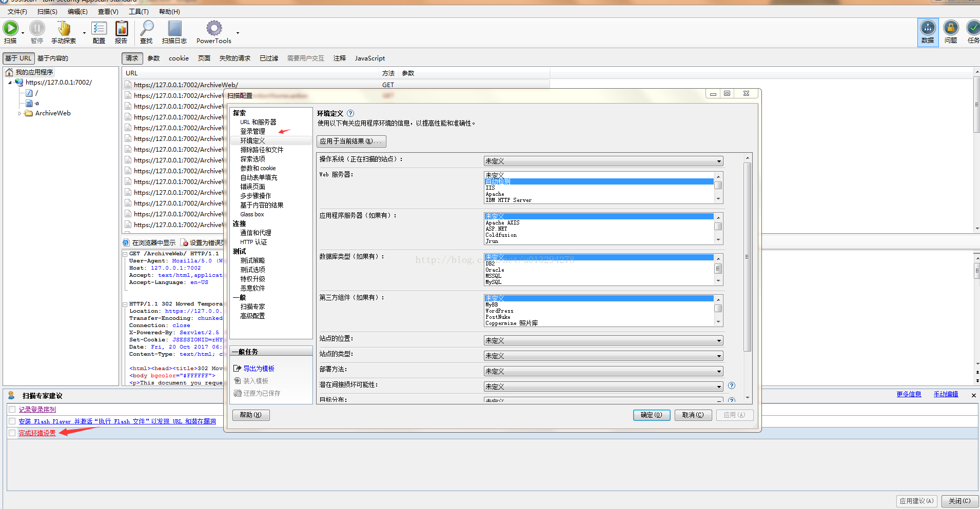
Task: Click the 帮助(H) button in dialog
Action: tap(251, 415)
